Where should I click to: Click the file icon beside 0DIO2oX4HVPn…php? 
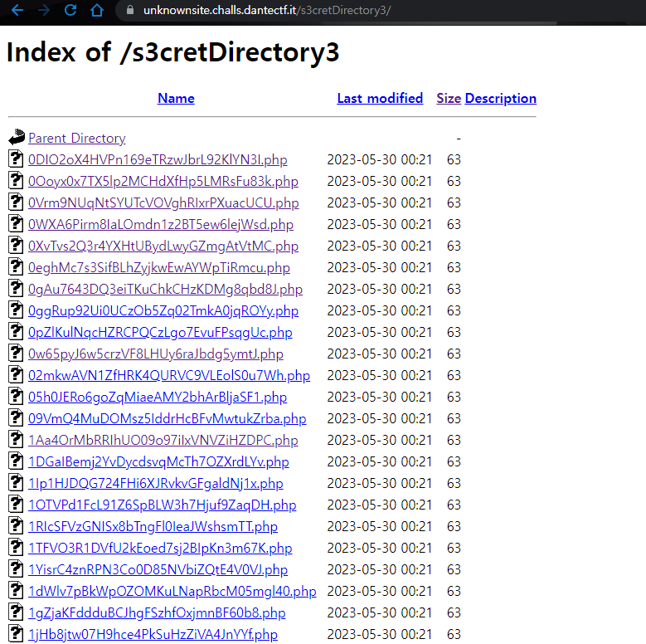16,159
